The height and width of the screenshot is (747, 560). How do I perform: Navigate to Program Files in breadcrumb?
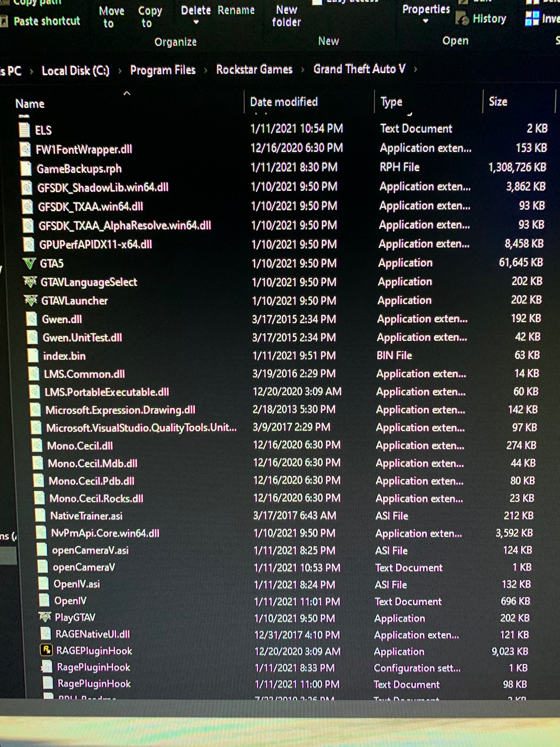pos(163,70)
